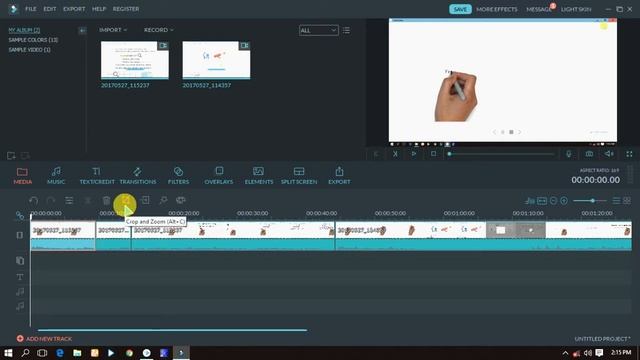Open fullscreen preview icon
The image size is (640, 360).
(x=629, y=154)
